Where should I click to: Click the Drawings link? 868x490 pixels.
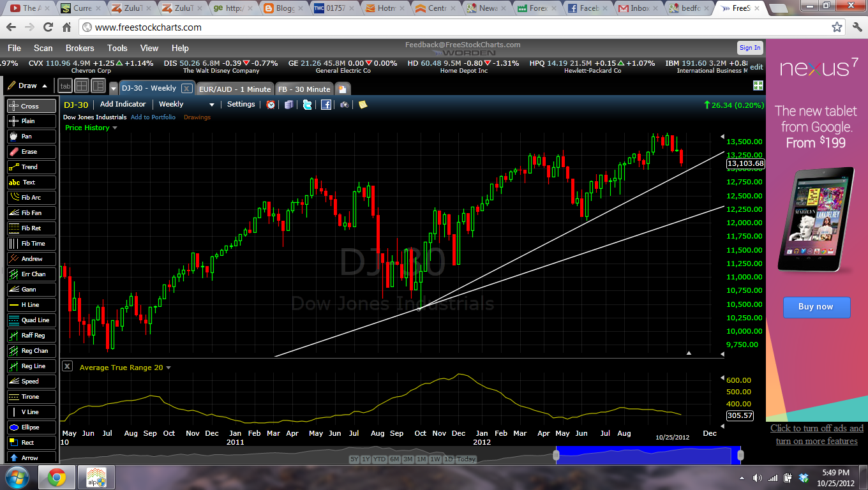point(197,117)
